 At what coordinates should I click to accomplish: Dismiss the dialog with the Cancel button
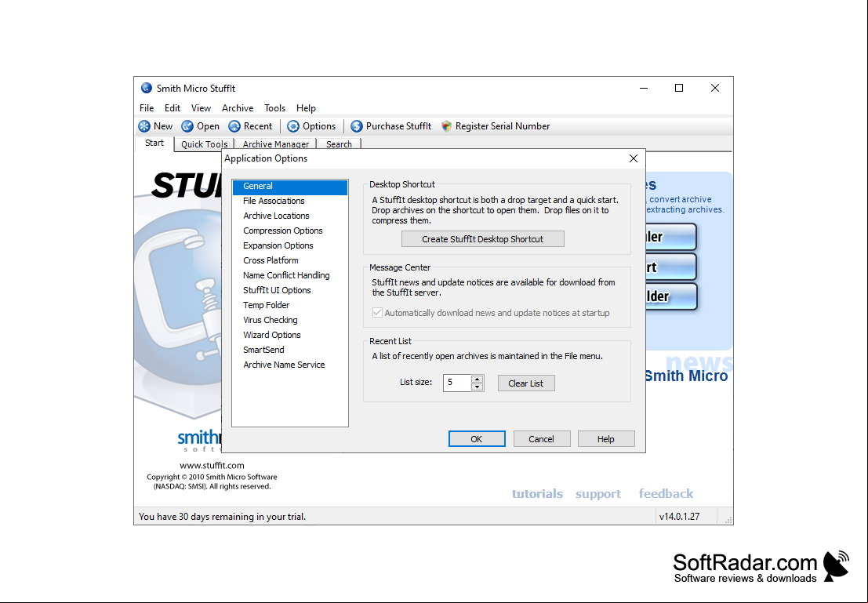click(x=541, y=439)
